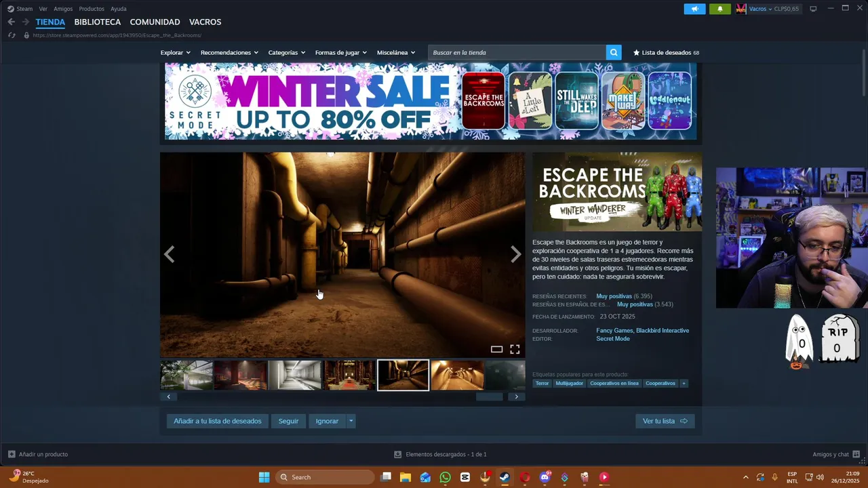Viewport: 868px width, 488px height.
Task: Click the Multijugador tag
Action: (569, 383)
